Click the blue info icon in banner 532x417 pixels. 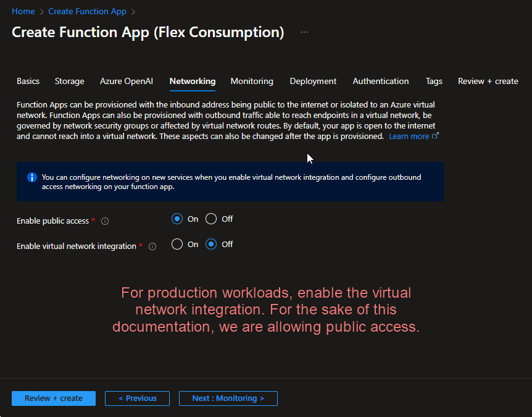32,178
